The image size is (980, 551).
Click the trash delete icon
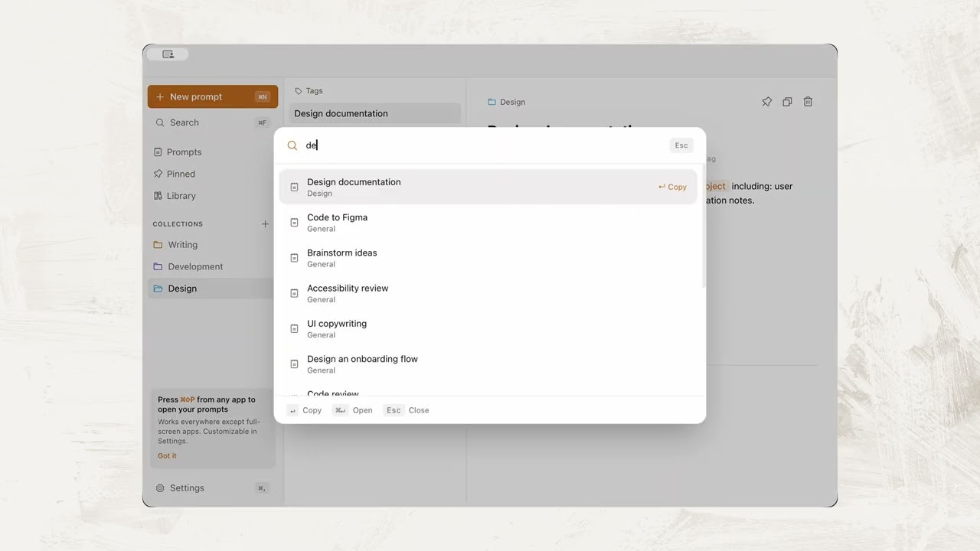point(808,102)
